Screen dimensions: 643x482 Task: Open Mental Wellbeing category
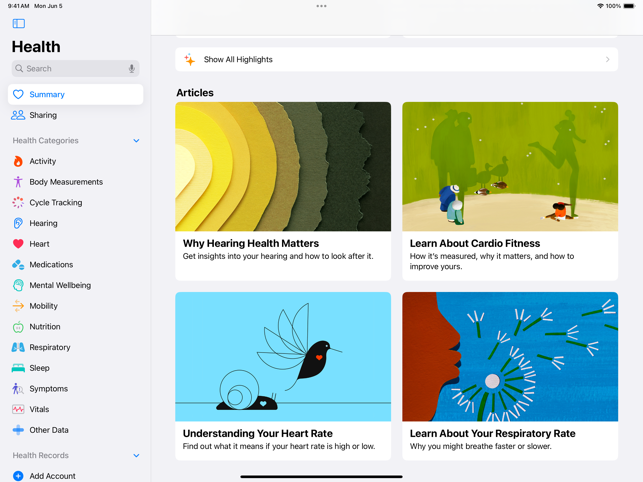tap(60, 285)
